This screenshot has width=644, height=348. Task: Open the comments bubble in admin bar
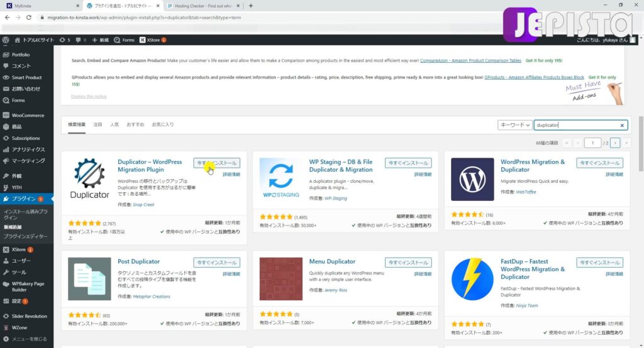tap(80, 40)
